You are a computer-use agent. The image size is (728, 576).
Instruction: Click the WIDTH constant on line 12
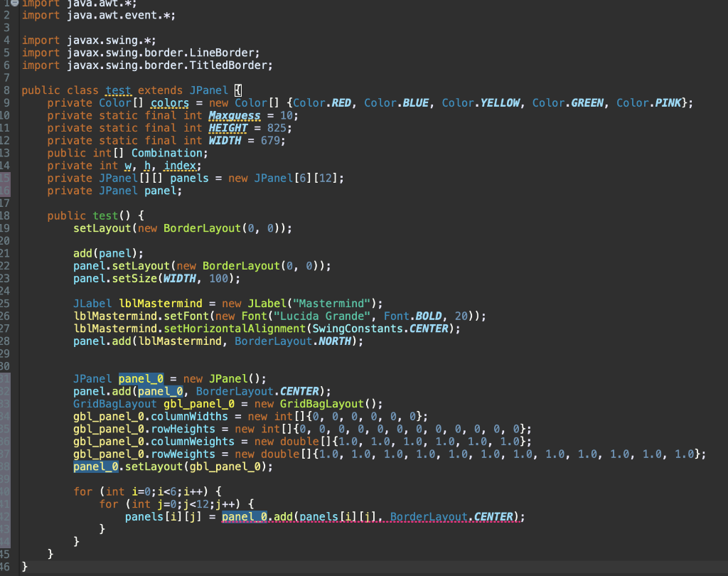pos(225,140)
